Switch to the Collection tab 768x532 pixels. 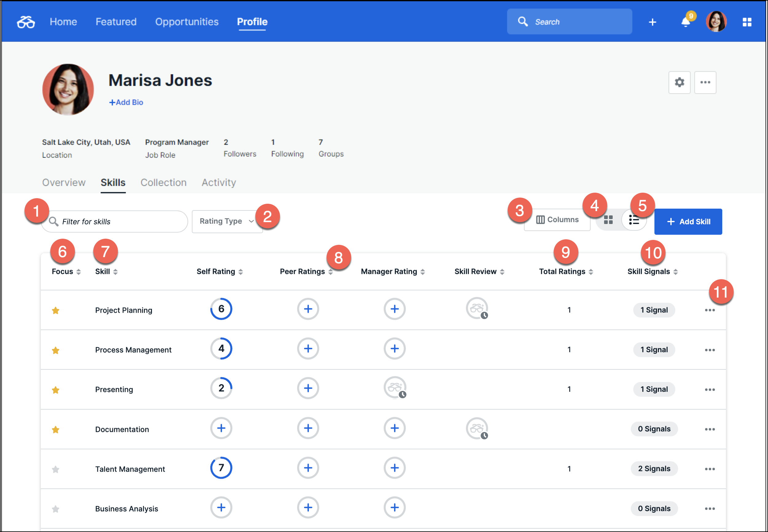click(x=163, y=182)
